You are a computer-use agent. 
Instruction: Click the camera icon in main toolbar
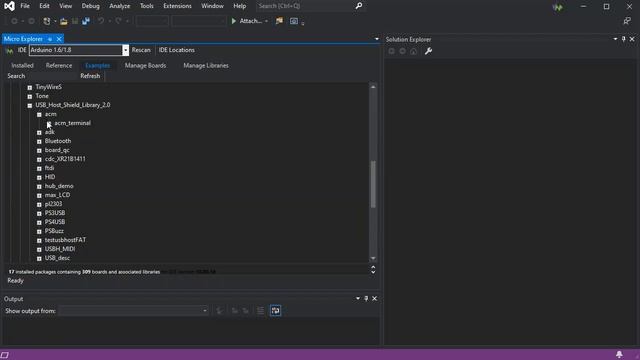click(x=294, y=21)
